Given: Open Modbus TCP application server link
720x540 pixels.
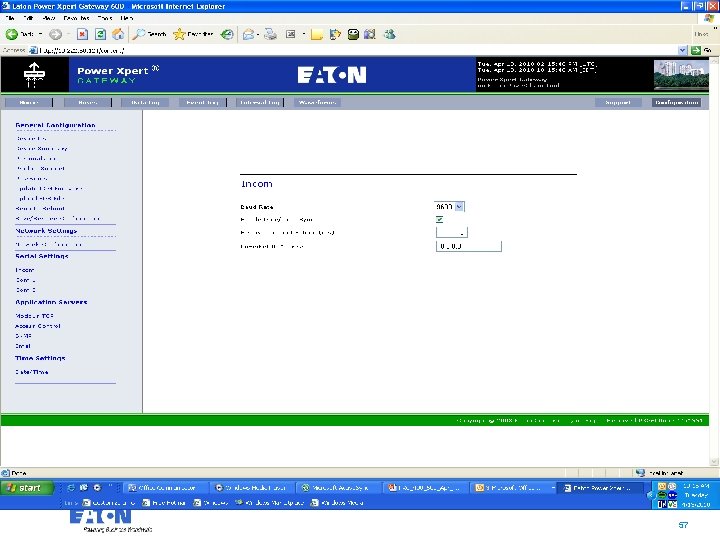Looking at the screenshot, I should coord(34,316).
